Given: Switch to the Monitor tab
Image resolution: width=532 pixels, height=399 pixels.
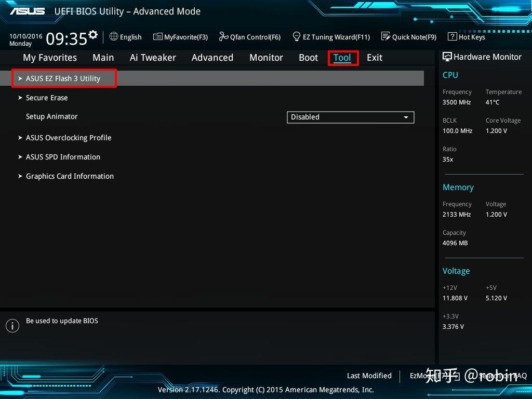Looking at the screenshot, I should click(x=267, y=58).
